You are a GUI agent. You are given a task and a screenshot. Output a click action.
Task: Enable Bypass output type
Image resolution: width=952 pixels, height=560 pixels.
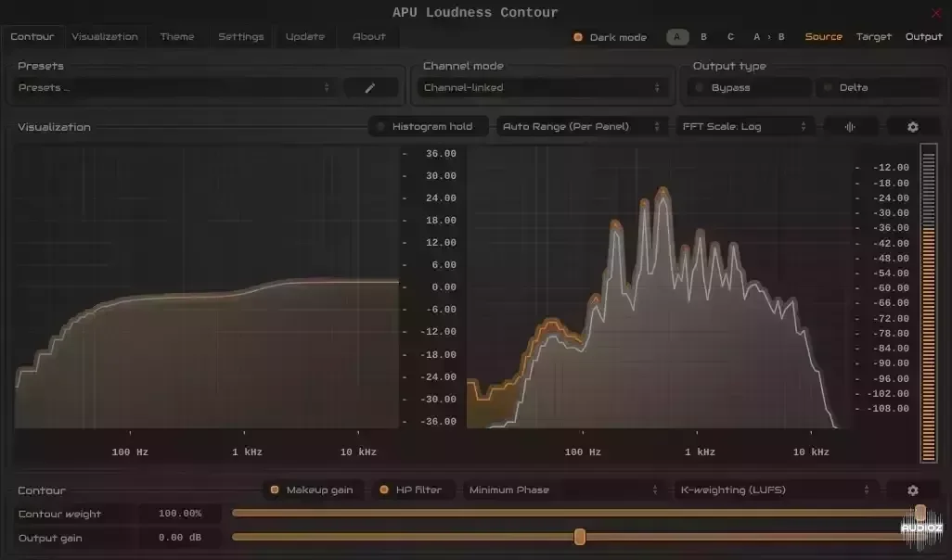(x=749, y=88)
